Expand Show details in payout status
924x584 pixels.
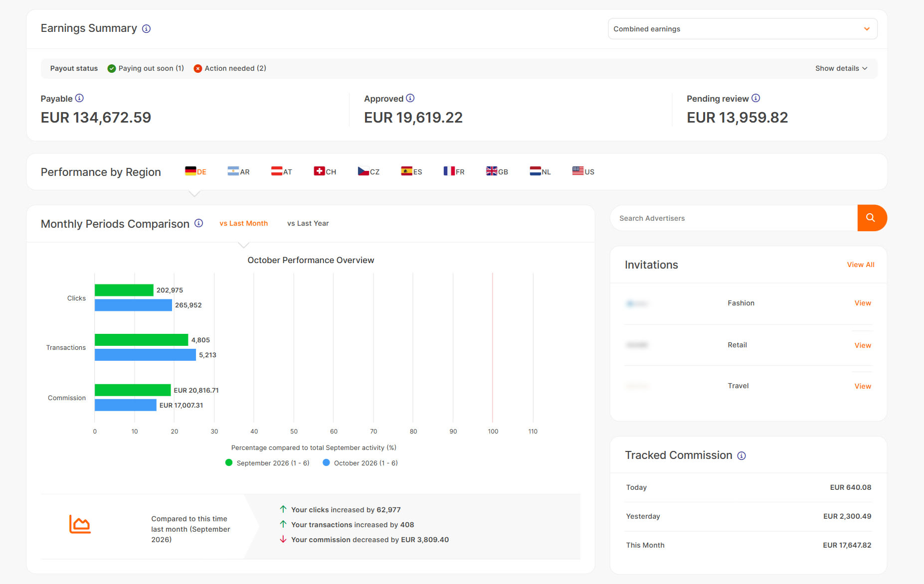click(841, 68)
